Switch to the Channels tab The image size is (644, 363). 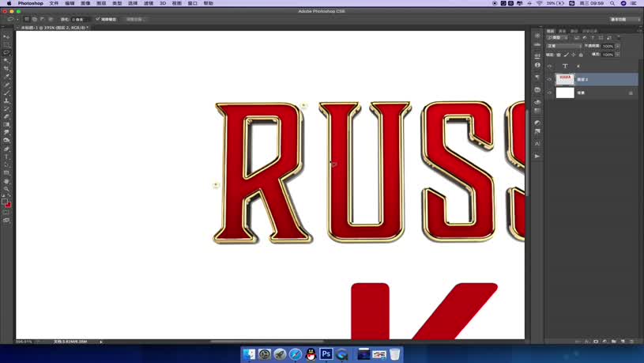click(563, 32)
